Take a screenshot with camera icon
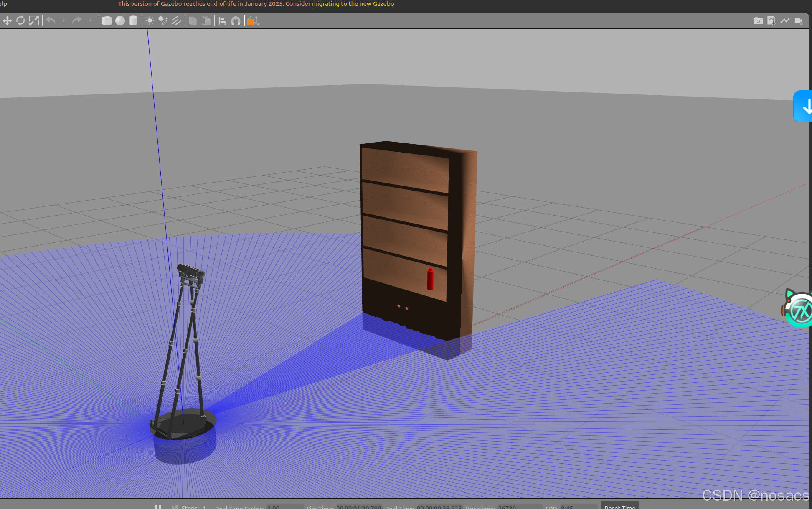This screenshot has width=812, height=509. coord(758,21)
